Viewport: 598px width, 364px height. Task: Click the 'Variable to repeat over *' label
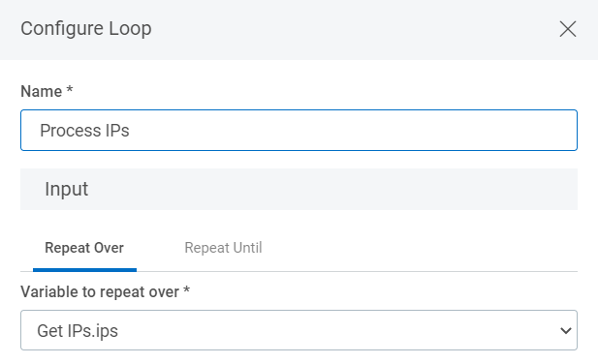coord(105,292)
